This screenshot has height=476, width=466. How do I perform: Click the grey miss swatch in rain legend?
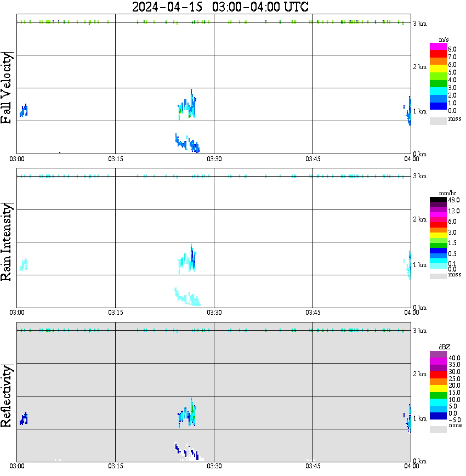pyautogui.click(x=438, y=276)
